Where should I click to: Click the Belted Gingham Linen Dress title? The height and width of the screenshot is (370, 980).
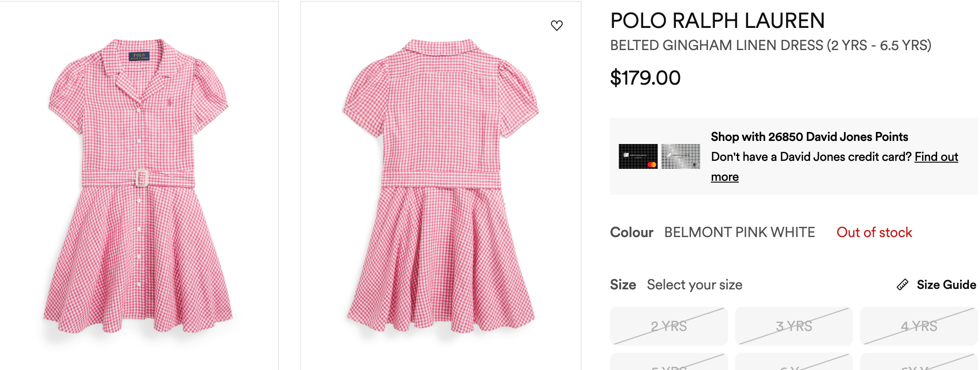770,45
